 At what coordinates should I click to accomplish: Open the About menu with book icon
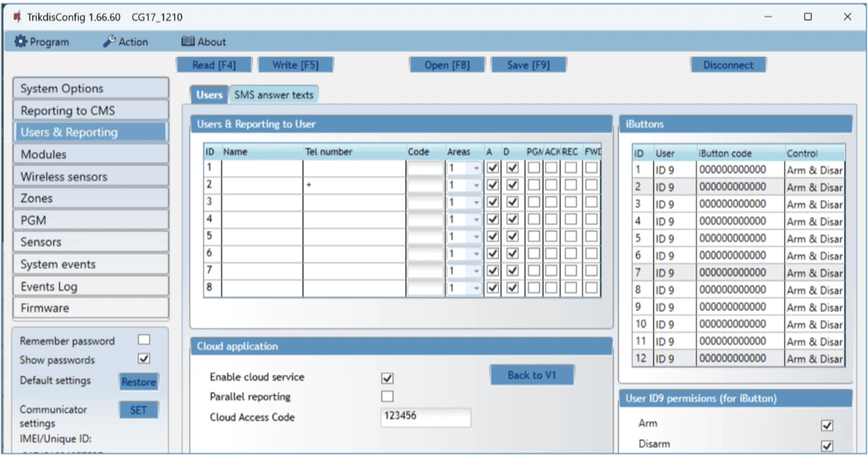coord(203,42)
